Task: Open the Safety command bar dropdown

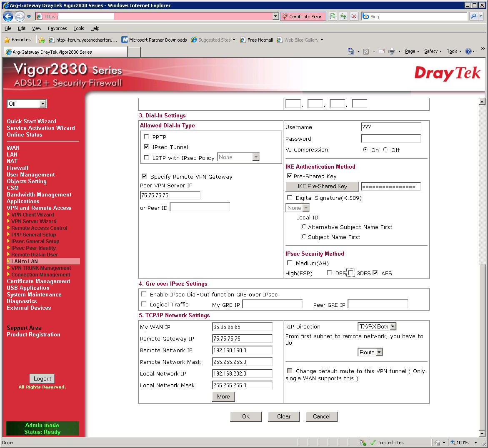Action: coord(433,51)
